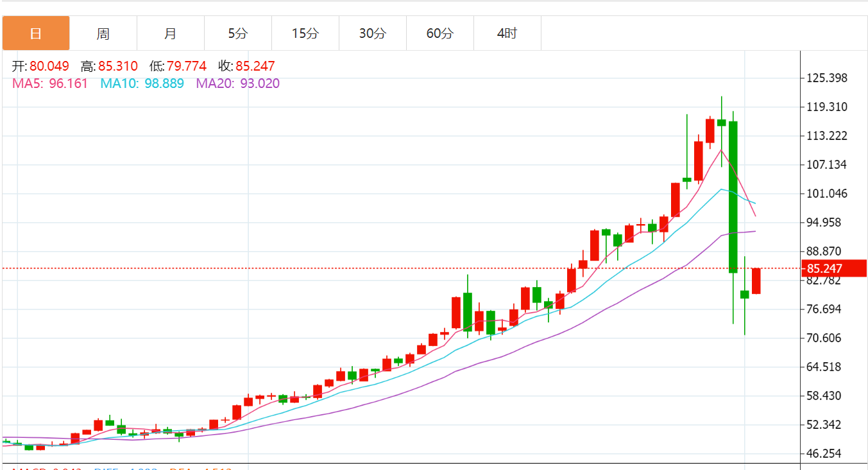The height and width of the screenshot is (470, 868).
Task: Switch chart to 5分 interval
Action: pyautogui.click(x=238, y=33)
